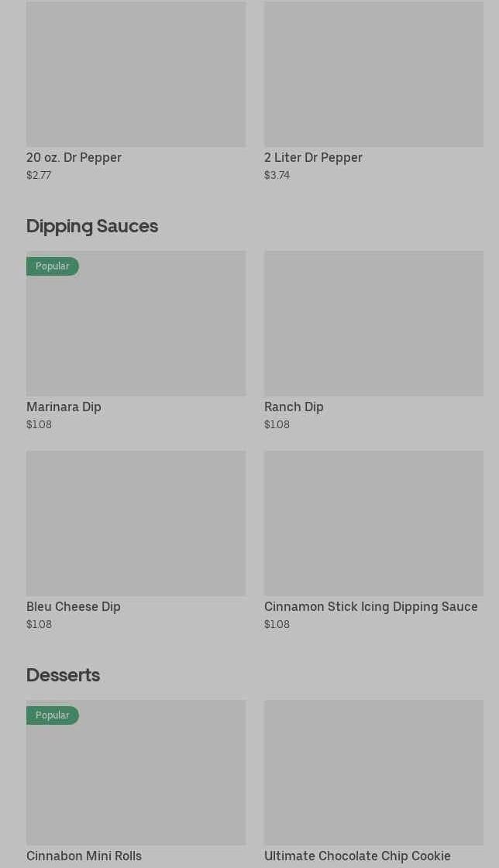
Task: Click the Ultimate Chocolate Chip Cookie title
Action: [357, 856]
